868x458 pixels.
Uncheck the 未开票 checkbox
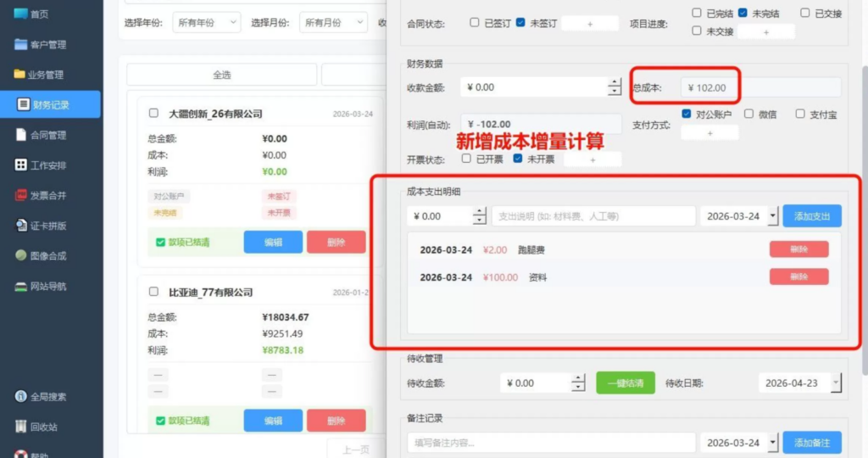(x=518, y=159)
